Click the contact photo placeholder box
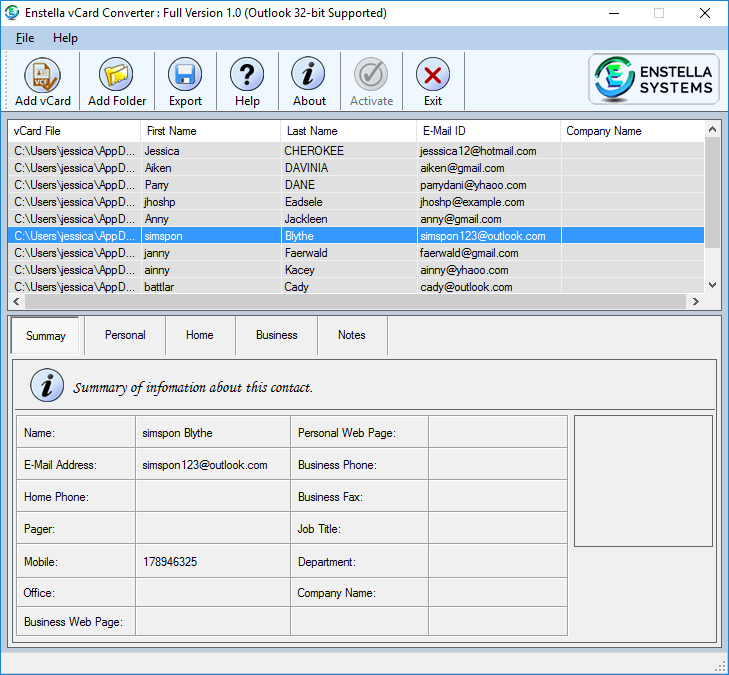 coord(643,481)
